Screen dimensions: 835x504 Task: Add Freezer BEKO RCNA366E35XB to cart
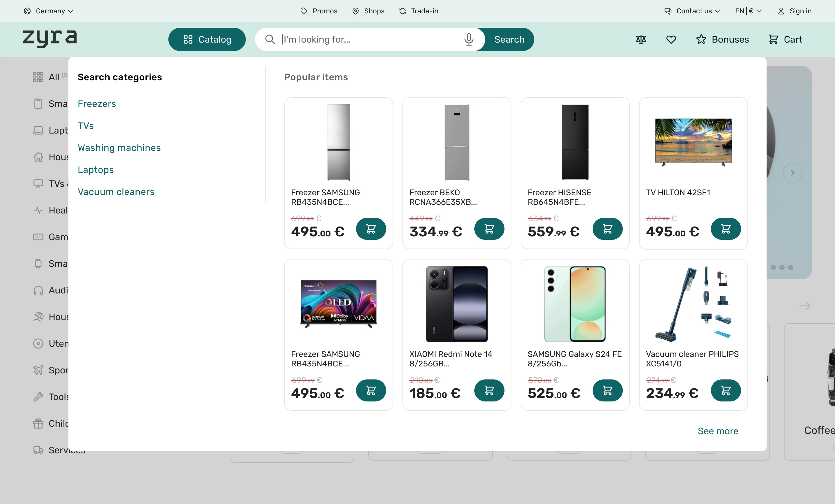coord(489,229)
